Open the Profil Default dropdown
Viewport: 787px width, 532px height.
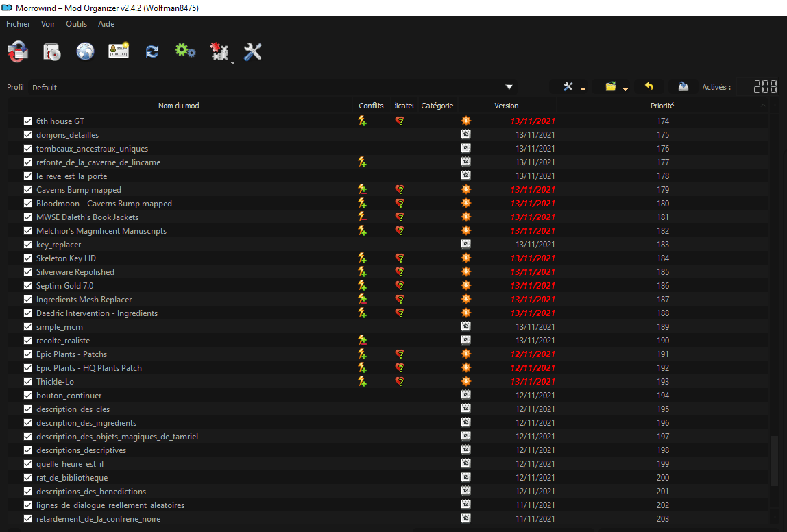coord(509,87)
